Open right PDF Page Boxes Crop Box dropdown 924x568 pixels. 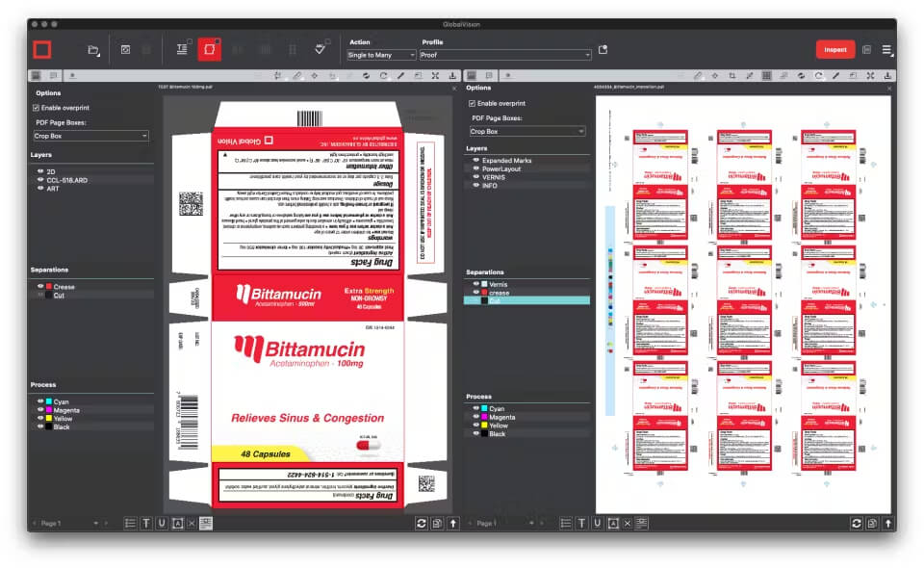click(526, 131)
